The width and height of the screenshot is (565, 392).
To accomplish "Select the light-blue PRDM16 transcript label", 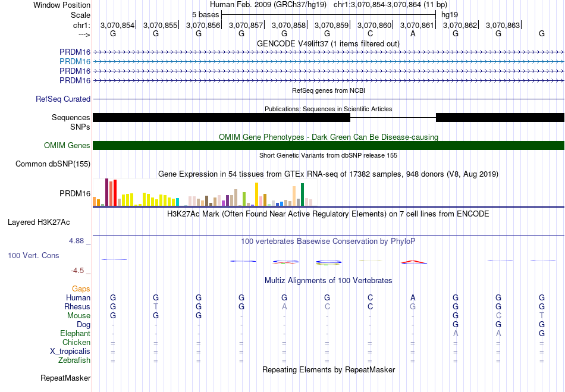I will coord(75,61).
